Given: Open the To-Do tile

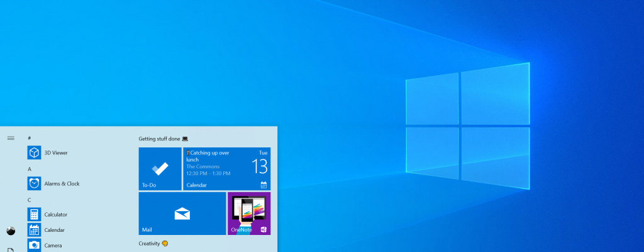Looking at the screenshot, I should 160,169.
